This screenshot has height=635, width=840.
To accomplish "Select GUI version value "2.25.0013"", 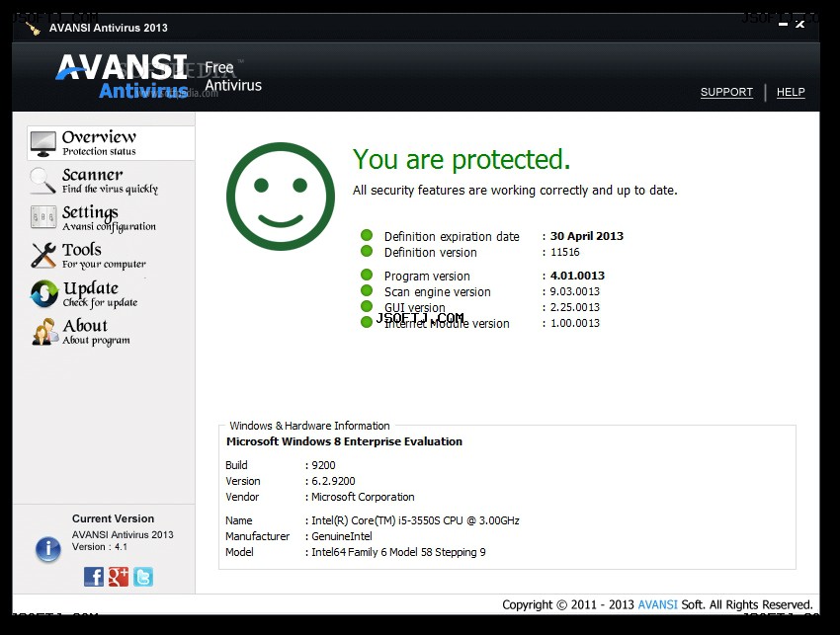I will 574,307.
